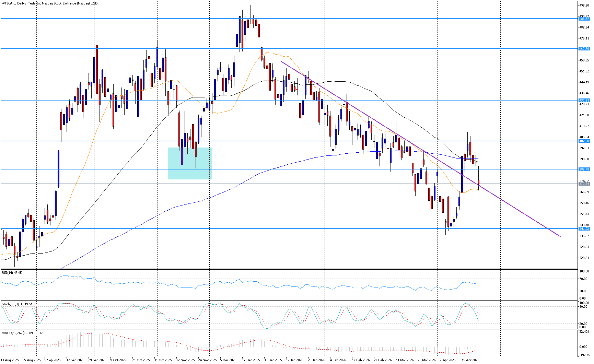Select the 402.58 horizontal line label

[584, 141]
